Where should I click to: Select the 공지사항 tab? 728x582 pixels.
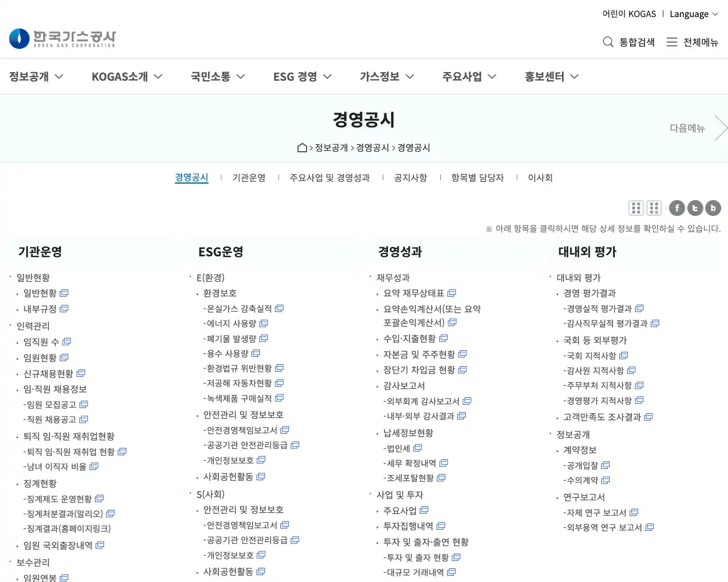[411, 178]
